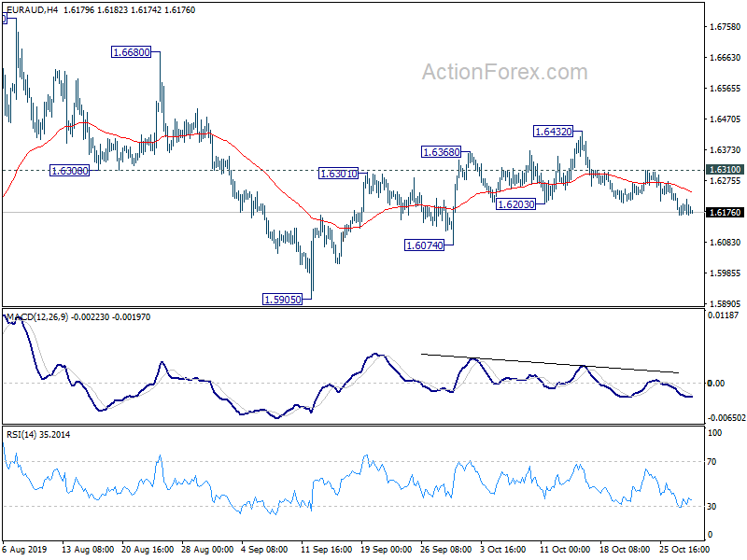Click the RSI(14) 35.2014 indicator label

38,434
